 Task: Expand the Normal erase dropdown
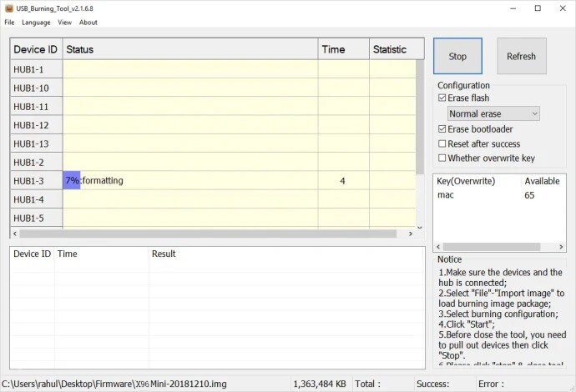tap(493, 113)
